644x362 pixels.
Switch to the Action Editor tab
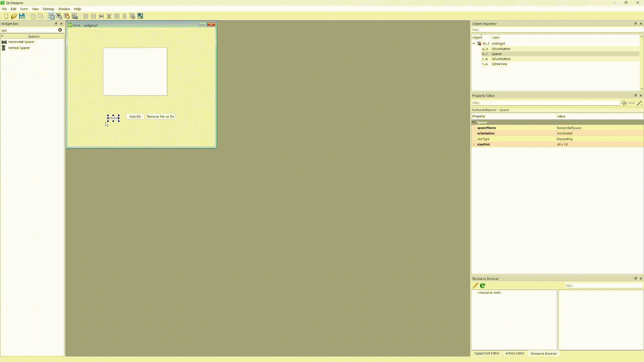coord(515,353)
